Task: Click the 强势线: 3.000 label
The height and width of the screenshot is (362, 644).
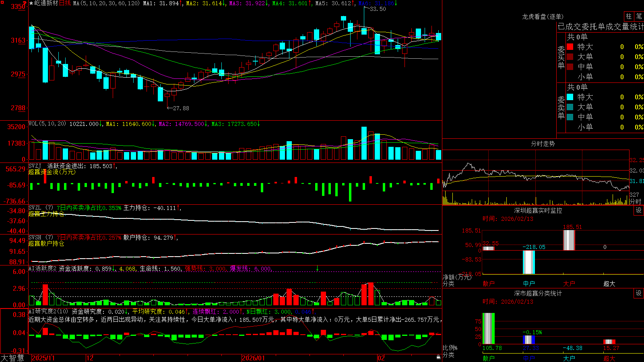Action: (x=205, y=269)
